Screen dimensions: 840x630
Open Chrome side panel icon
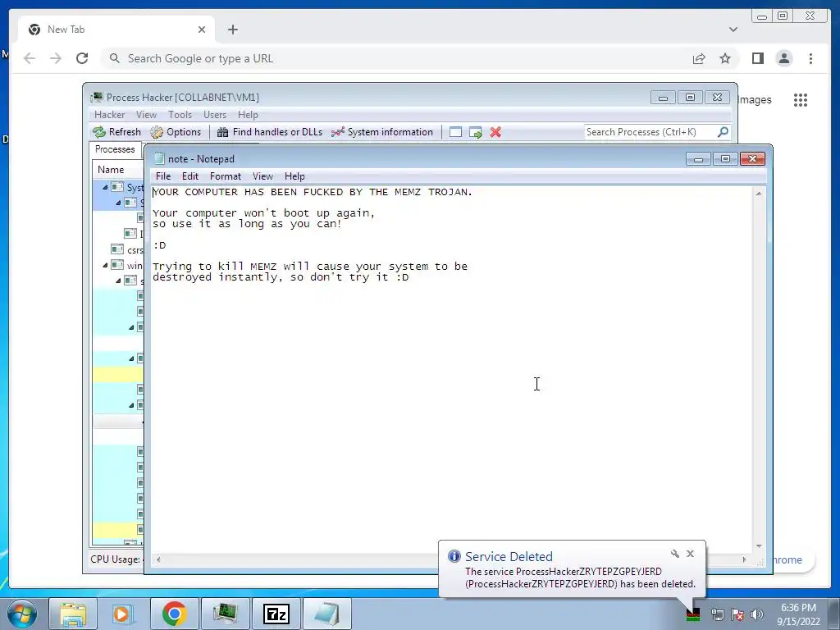coord(757,58)
